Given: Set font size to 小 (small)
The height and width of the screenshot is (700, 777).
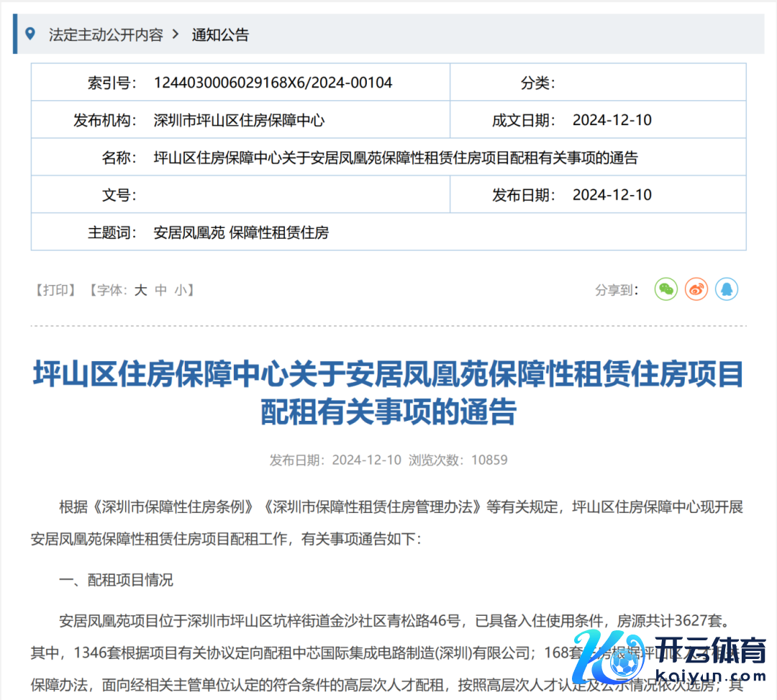Looking at the screenshot, I should 180,290.
